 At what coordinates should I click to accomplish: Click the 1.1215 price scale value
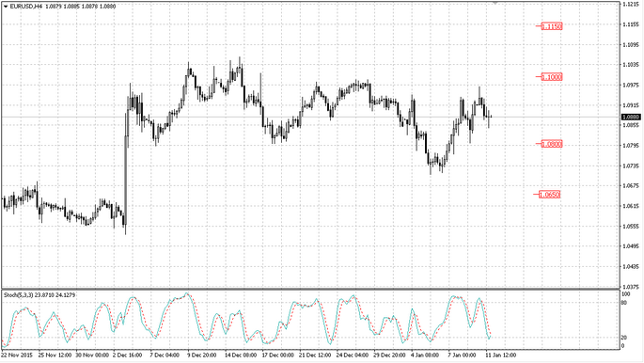coord(631,4)
